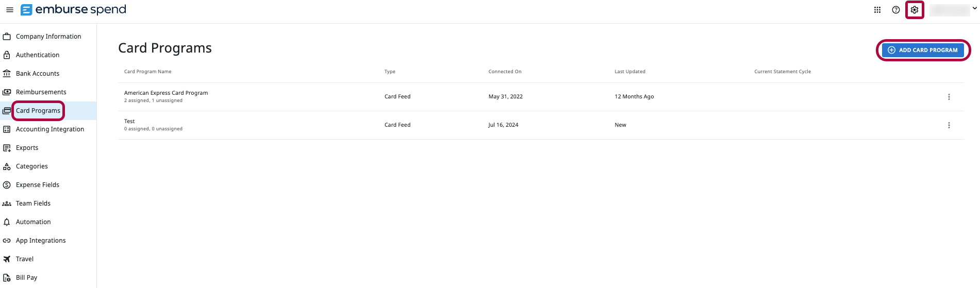Open the American Express row options menu
This screenshot has height=288, width=980.
coord(949,97)
